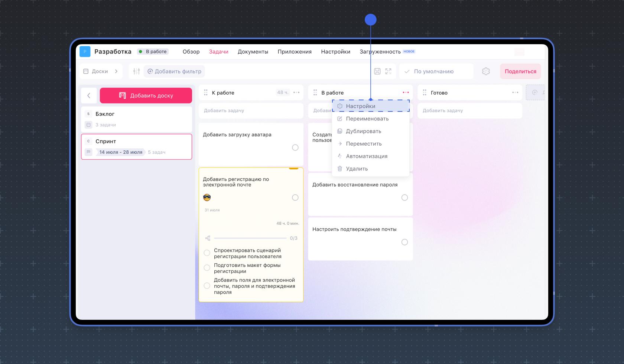Image resolution: width=624 pixels, height=364 pixels.
Task: Click the Добавить фильтр button
Action: [174, 71]
